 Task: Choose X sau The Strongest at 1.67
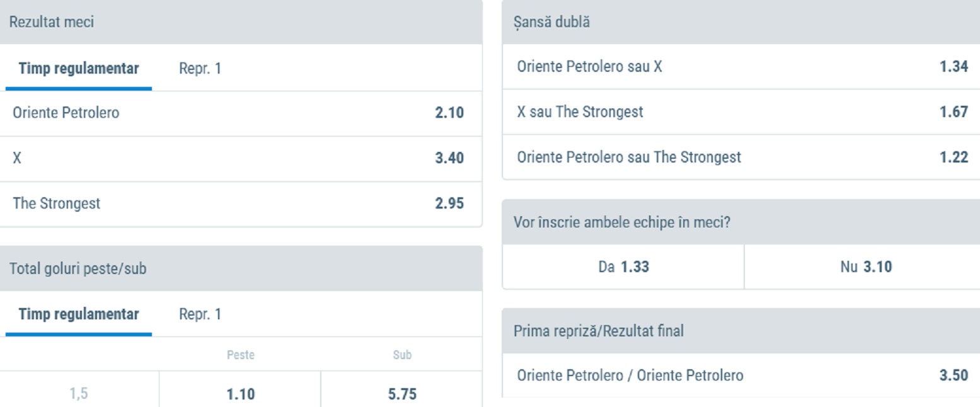point(741,112)
